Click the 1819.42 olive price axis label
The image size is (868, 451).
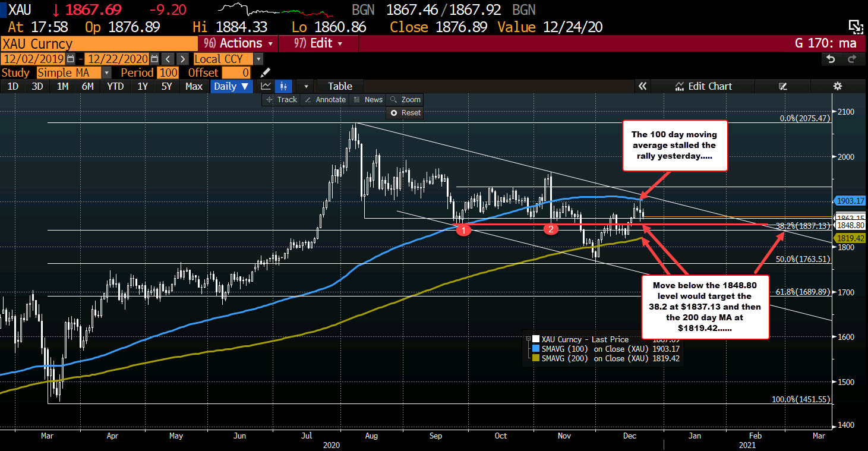tap(850, 238)
